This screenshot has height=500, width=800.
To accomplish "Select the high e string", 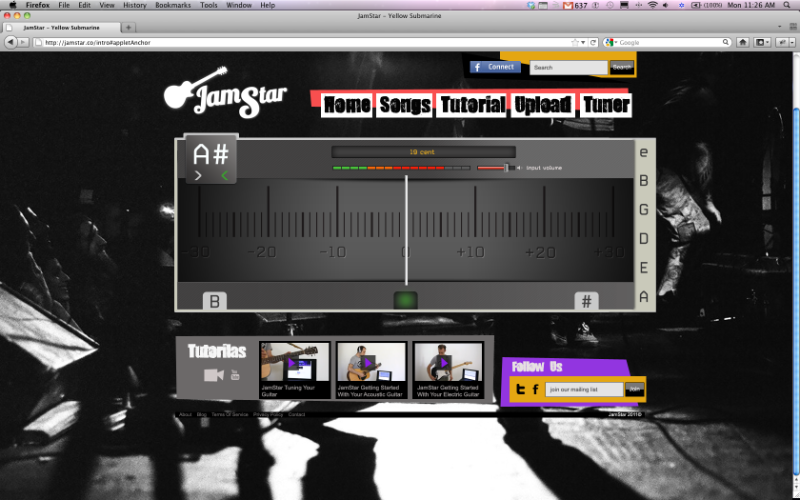I will point(644,152).
